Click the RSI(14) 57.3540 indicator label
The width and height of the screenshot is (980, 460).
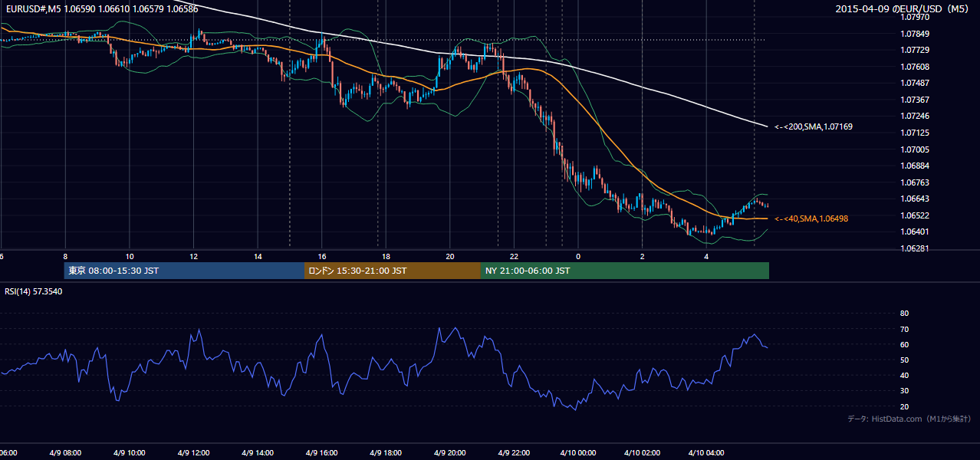coord(34,291)
